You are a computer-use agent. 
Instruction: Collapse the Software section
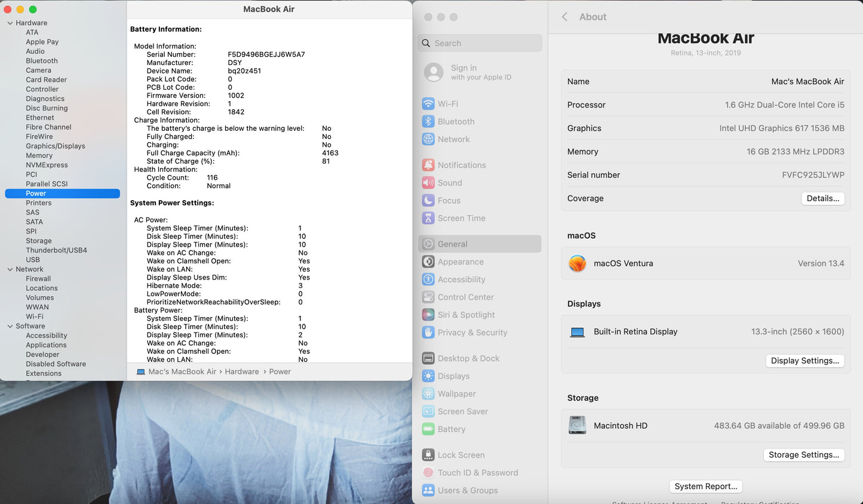10,326
